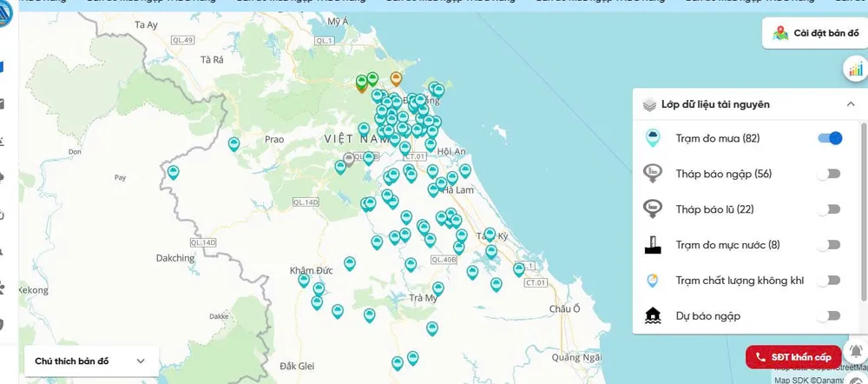Click the stacked layers icon in panel header
Screen dimensions: 868x384
coord(648,105)
